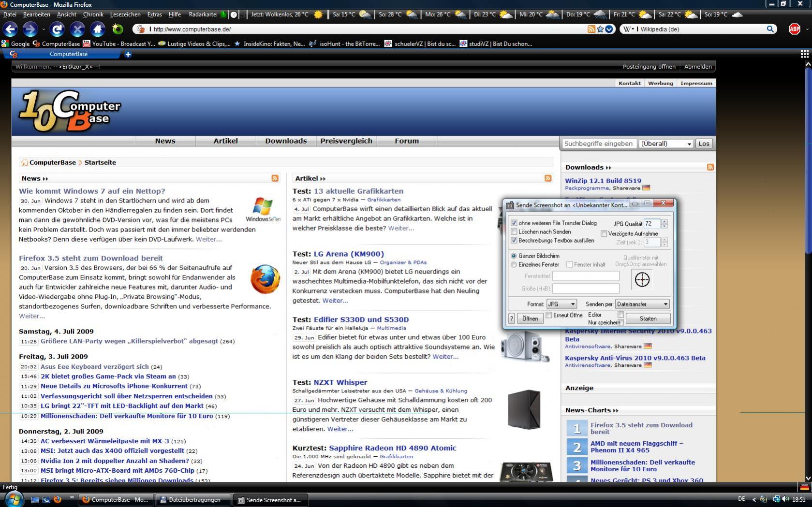Viewport: 812px width, 507px height.
Task: Open the Forum navigation link
Action: tap(407, 141)
